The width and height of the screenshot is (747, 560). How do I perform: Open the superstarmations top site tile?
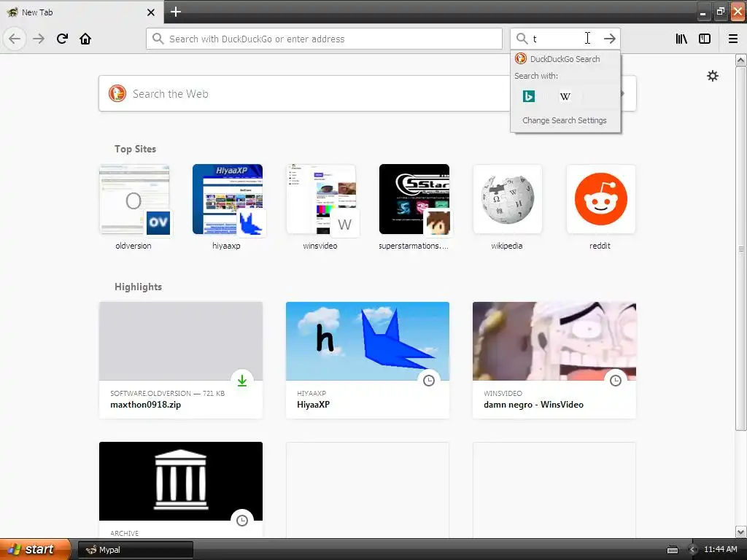click(414, 206)
